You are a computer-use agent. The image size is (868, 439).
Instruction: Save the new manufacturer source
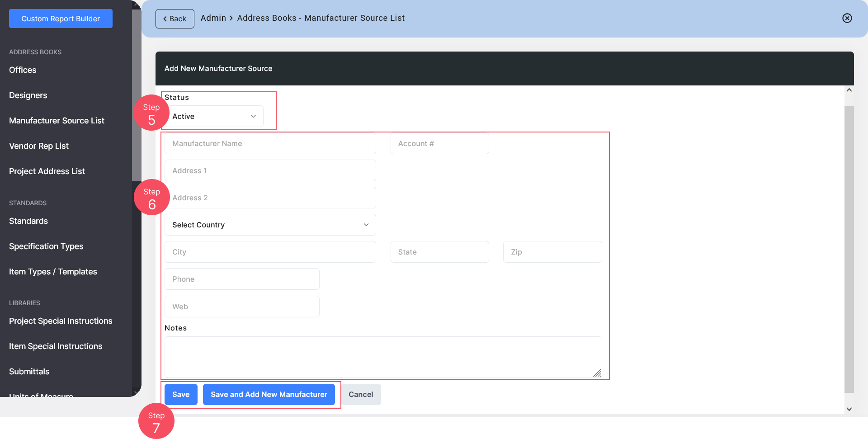click(x=181, y=394)
